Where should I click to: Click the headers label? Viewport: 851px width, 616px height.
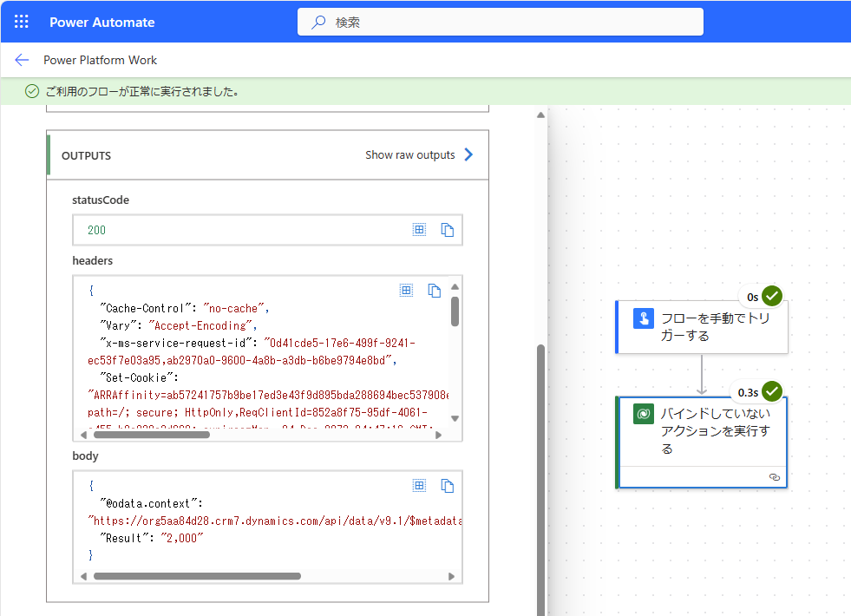[92, 260]
